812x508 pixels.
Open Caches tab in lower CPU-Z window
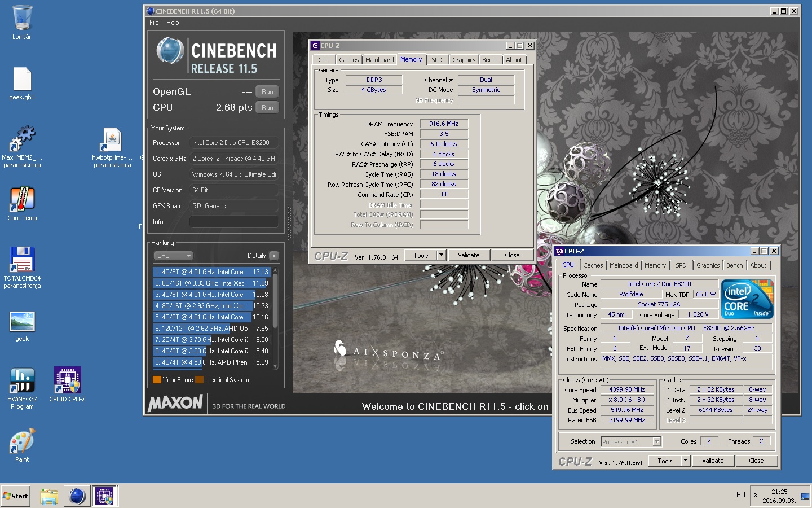pyautogui.click(x=593, y=265)
